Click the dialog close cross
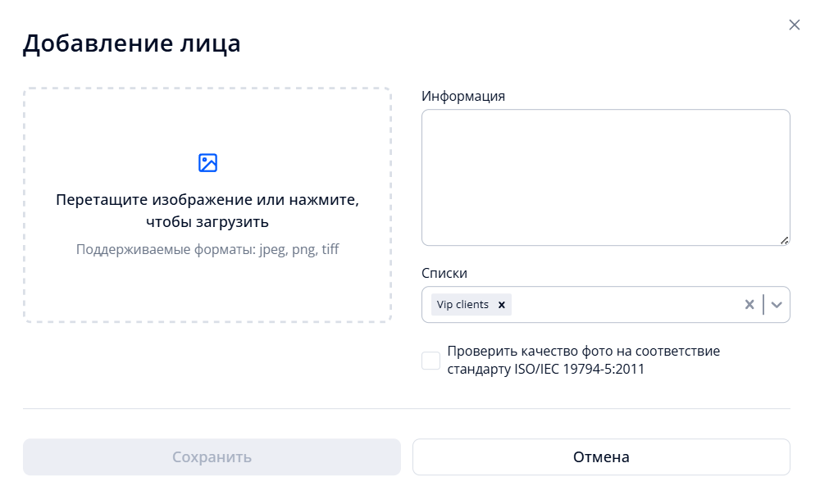This screenshot has height=504, width=820. (794, 25)
